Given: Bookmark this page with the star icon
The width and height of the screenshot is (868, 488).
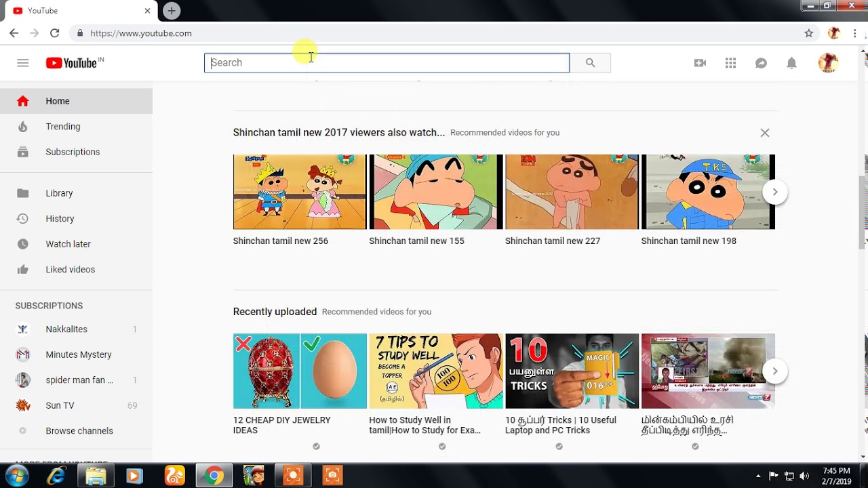Looking at the screenshot, I should pos(808,33).
